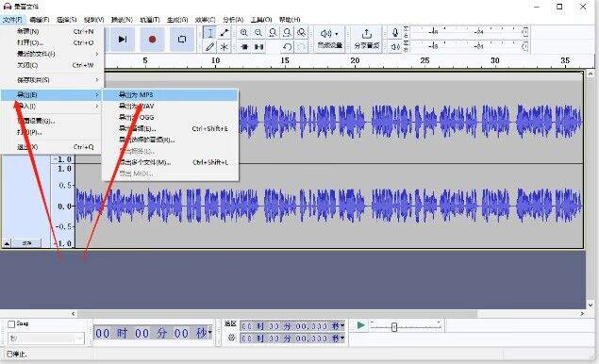
Task: Select the I-beam Selection tool
Action: pyautogui.click(x=209, y=33)
